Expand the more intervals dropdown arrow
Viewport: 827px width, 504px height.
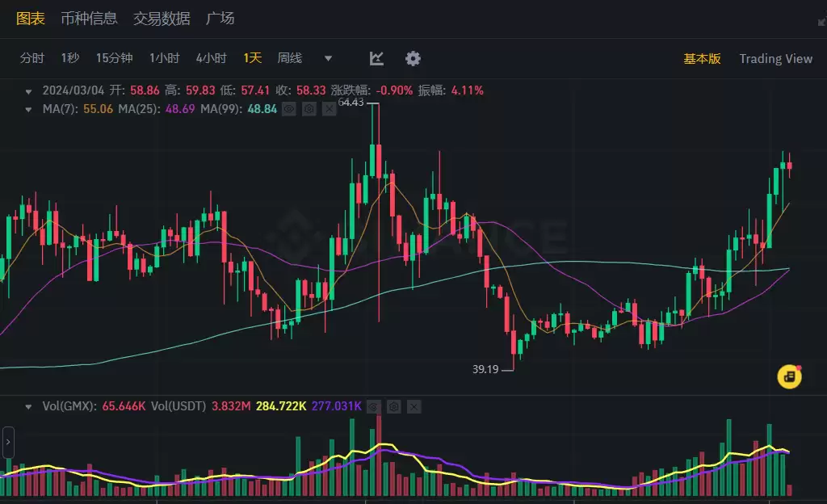[328, 58]
